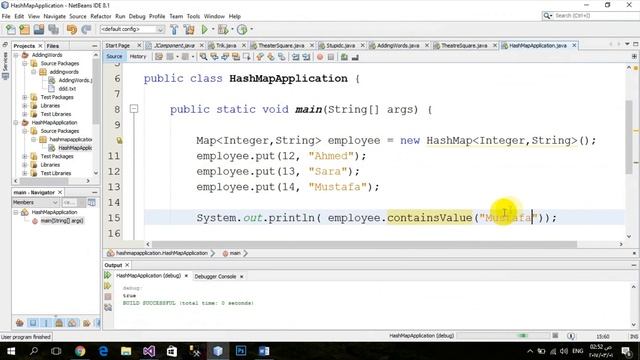Click the hashmapapplication.HashMapApplication breadcrumb
640x360 pixels.
tap(162, 253)
